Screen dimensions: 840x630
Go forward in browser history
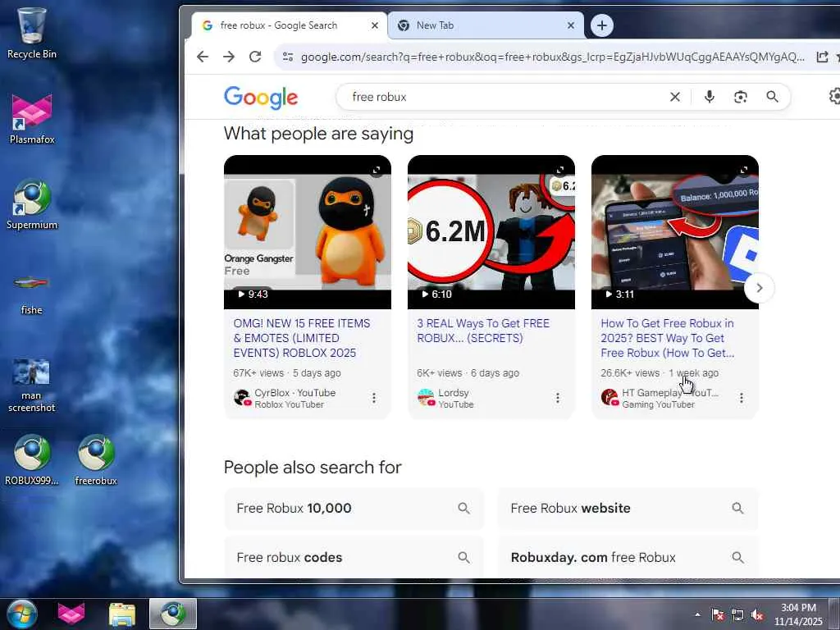(229, 57)
